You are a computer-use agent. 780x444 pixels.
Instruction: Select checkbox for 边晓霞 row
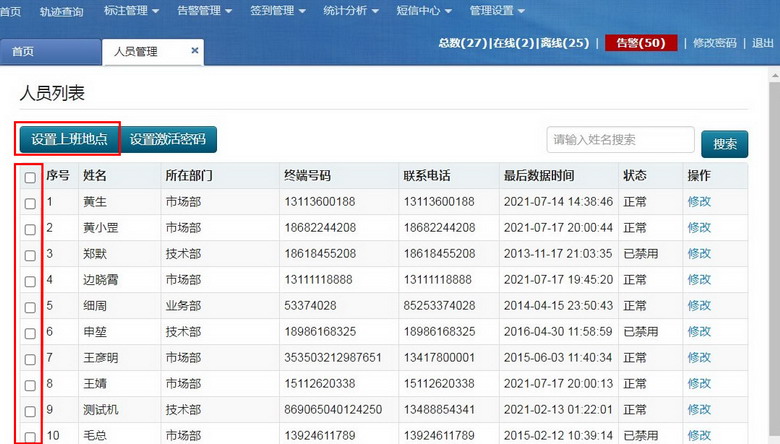[30, 281]
